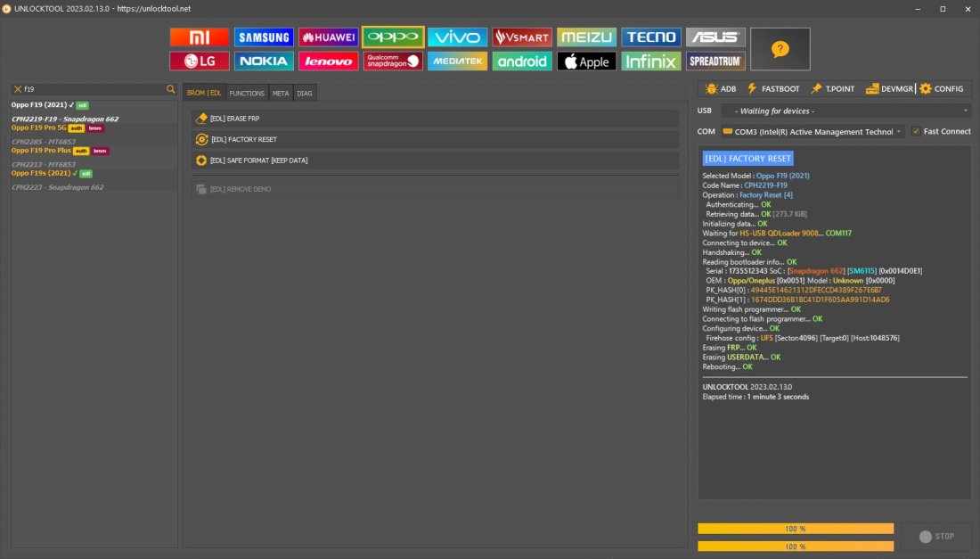The width and height of the screenshot is (980, 559).
Task: Select the Tecno brand logo
Action: click(650, 37)
